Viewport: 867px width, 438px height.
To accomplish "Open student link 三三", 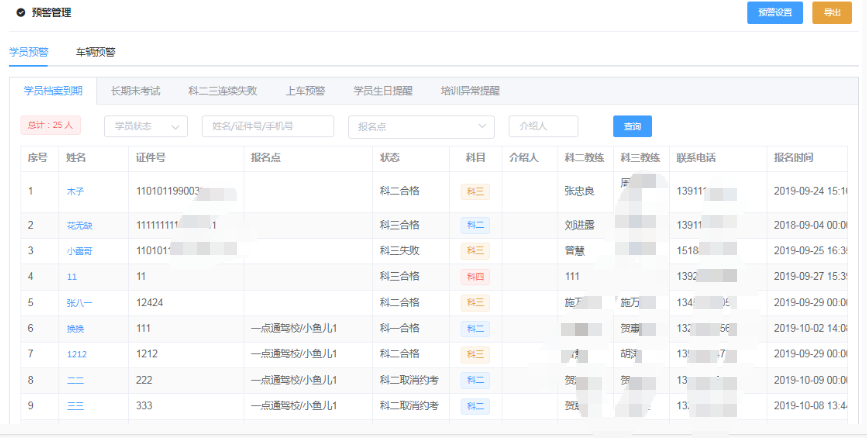I will 75,406.
